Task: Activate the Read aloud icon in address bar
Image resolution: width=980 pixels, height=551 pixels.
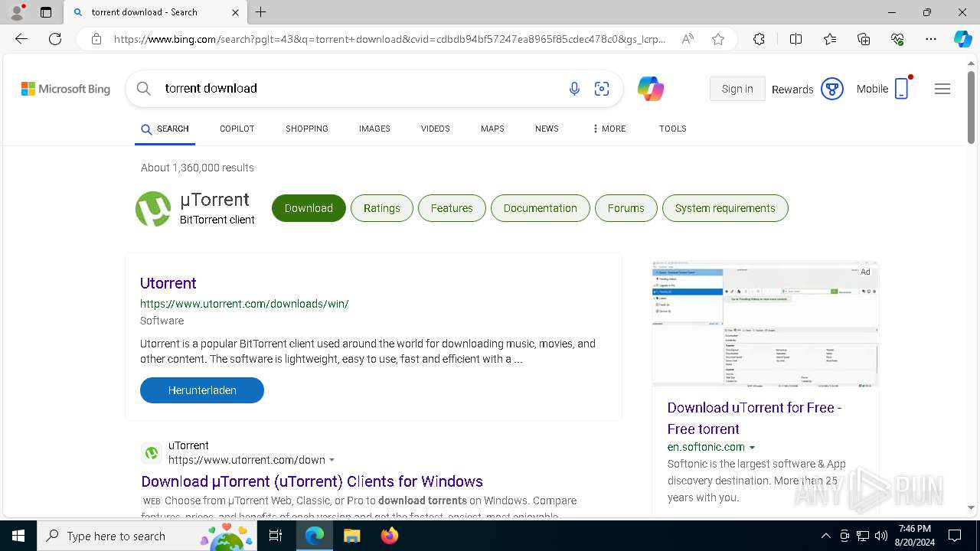Action: (688, 39)
